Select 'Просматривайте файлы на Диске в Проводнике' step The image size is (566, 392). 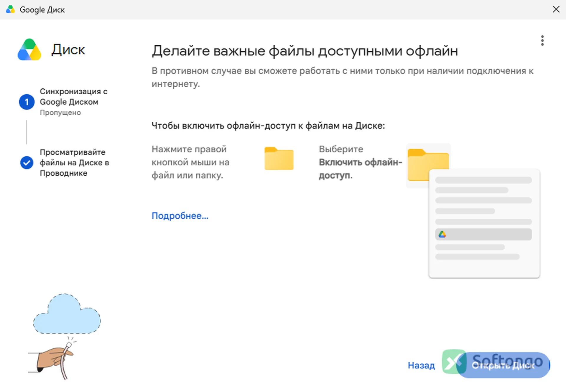(74, 163)
